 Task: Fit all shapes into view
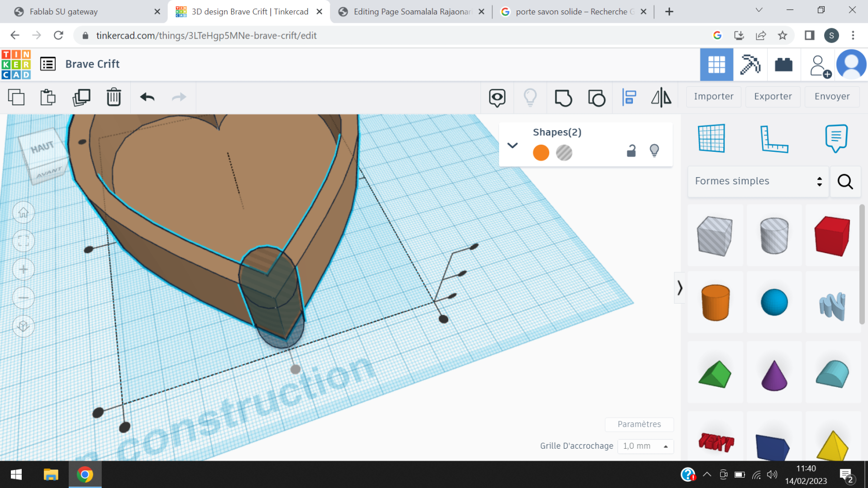pyautogui.click(x=23, y=241)
